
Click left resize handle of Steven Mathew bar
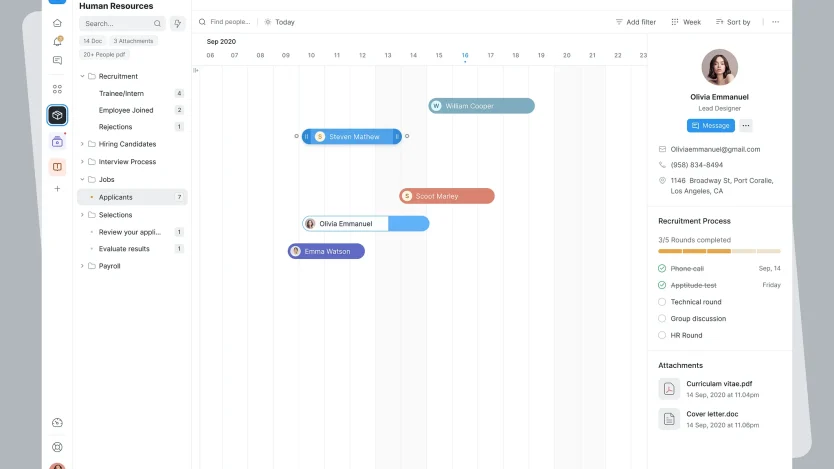tap(306, 137)
